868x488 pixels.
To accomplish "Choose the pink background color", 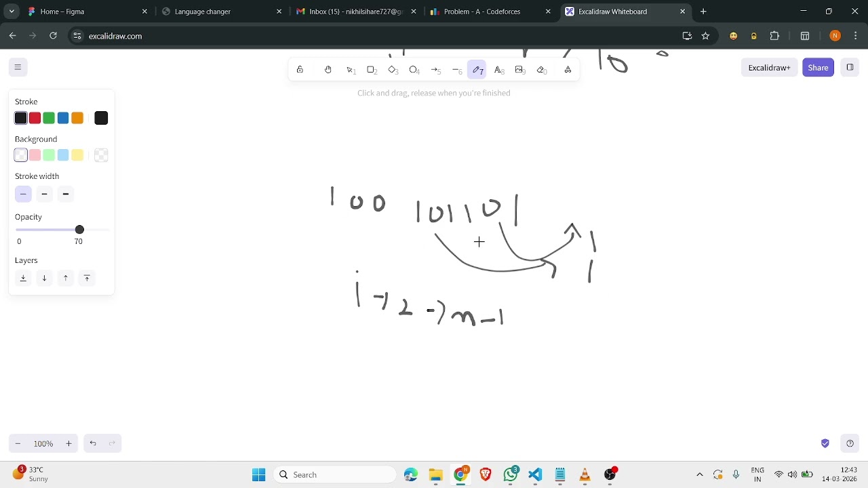I will tap(35, 155).
